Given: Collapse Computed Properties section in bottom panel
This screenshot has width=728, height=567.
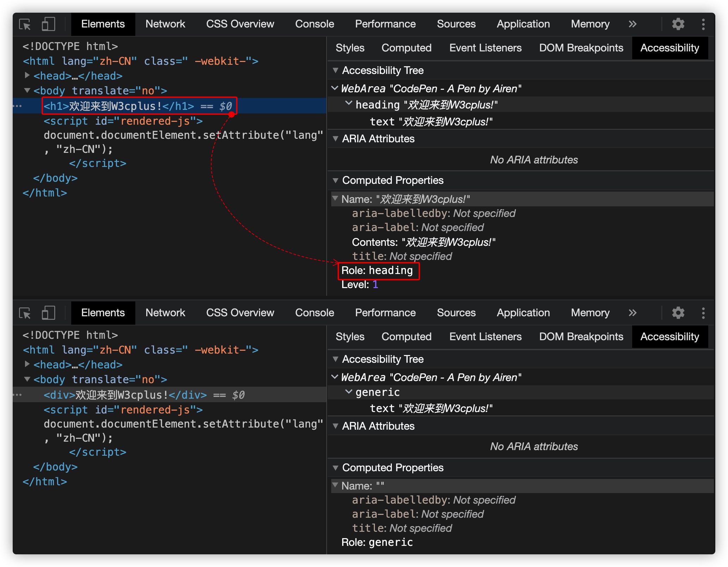Looking at the screenshot, I should 335,468.
